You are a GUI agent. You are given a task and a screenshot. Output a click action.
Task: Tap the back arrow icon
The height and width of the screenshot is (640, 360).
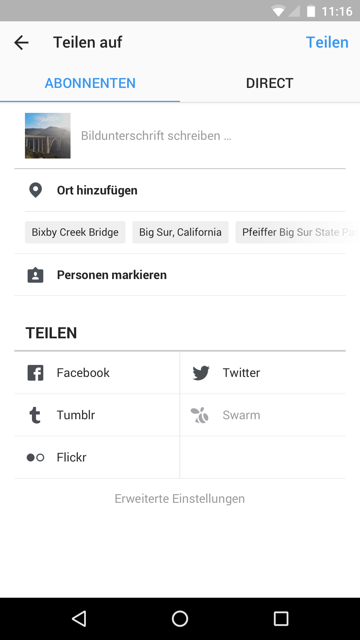pyautogui.click(x=21, y=42)
